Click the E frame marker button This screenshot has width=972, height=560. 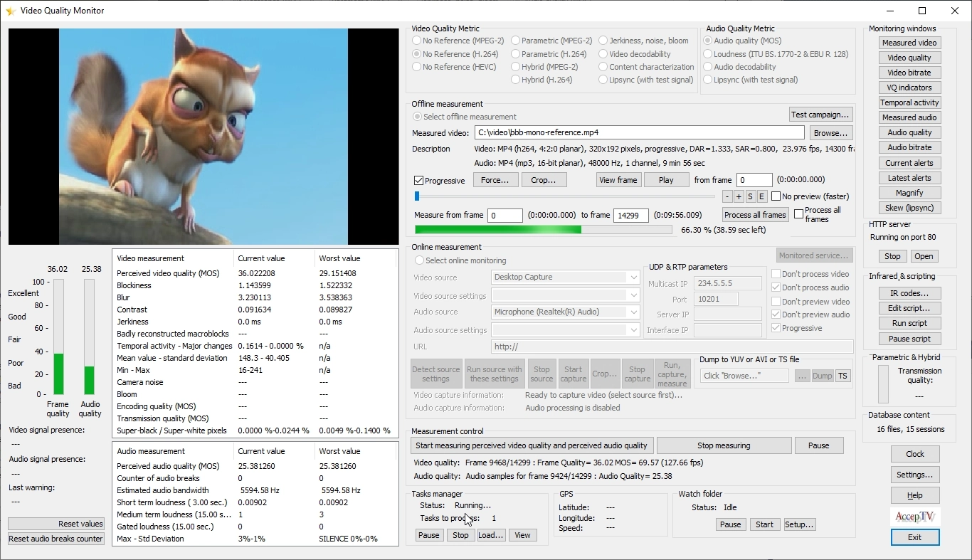[761, 196]
